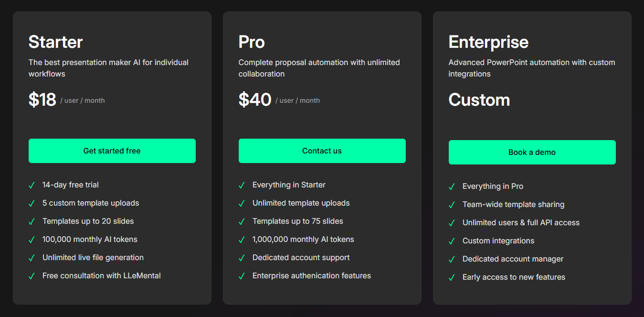Click the checkmark beside Unlimited template uploads

click(x=242, y=203)
